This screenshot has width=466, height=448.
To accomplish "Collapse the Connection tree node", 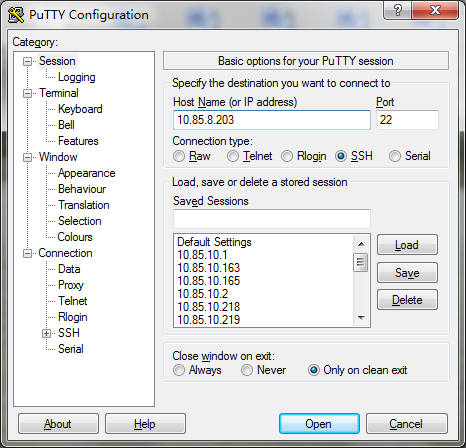I will click(x=27, y=253).
